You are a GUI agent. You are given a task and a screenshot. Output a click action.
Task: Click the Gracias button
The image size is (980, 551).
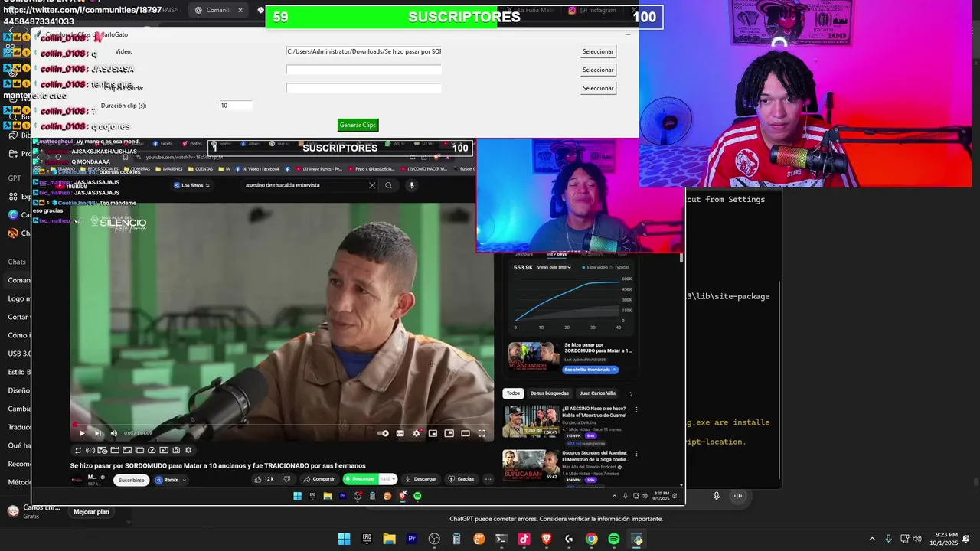click(x=462, y=479)
